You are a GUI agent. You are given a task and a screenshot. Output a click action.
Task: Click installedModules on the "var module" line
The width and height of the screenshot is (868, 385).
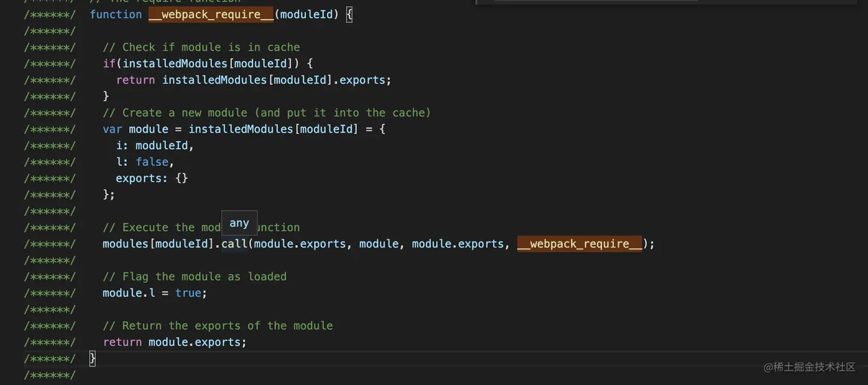pos(241,129)
